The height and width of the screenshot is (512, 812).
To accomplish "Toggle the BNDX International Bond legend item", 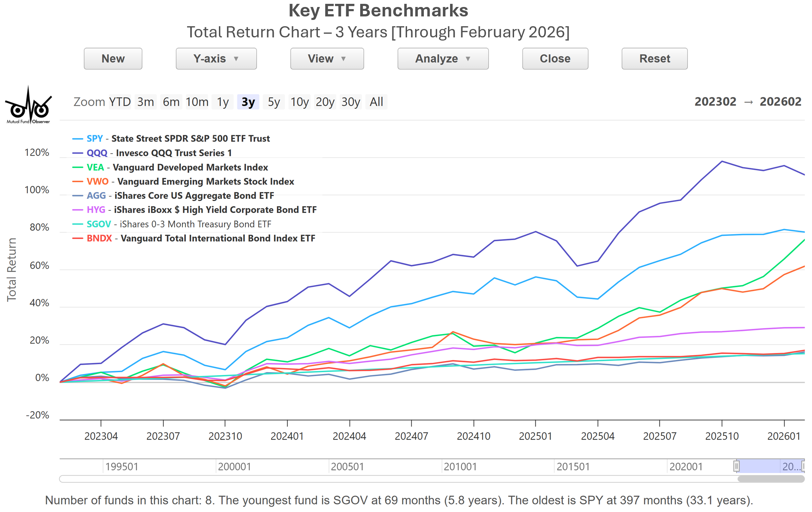I will tap(200, 238).
